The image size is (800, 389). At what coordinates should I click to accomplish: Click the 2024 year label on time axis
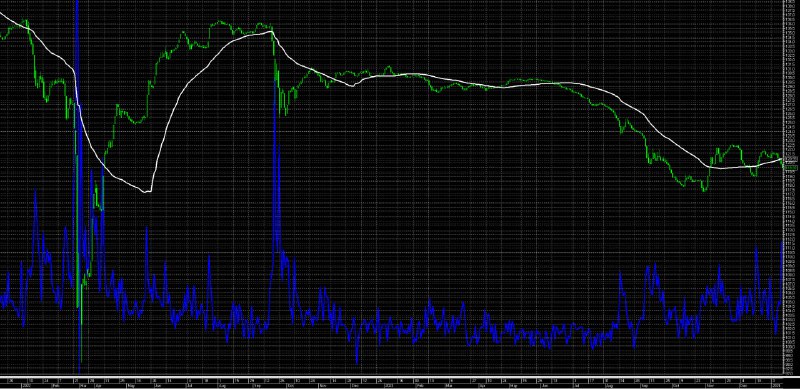(x=777, y=385)
